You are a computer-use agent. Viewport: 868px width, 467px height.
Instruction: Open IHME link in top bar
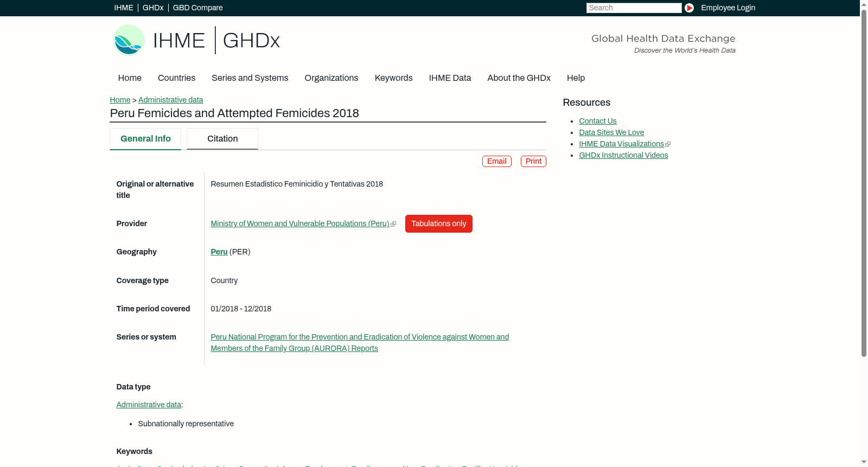tap(124, 8)
